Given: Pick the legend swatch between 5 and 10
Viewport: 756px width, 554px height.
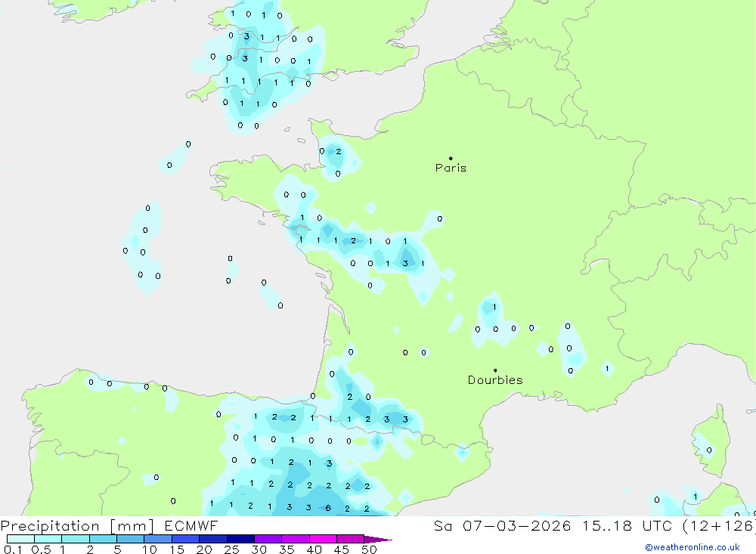Looking at the screenshot, I should click(x=130, y=539).
